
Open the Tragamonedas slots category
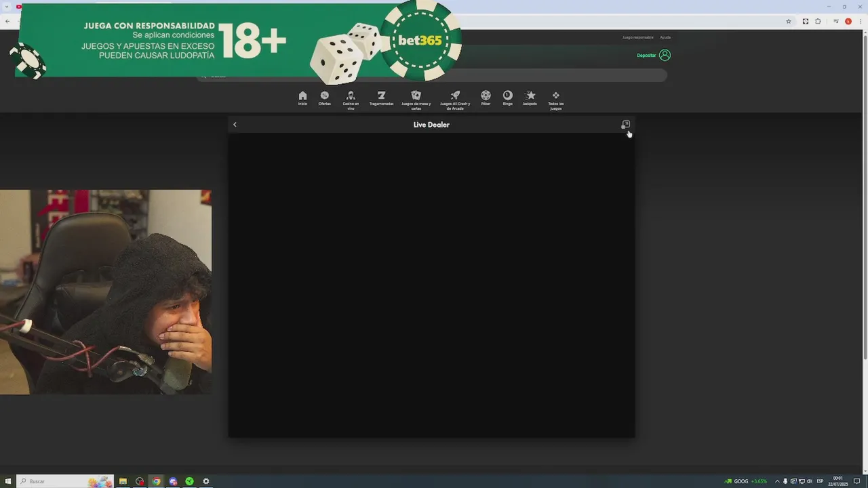(381, 98)
